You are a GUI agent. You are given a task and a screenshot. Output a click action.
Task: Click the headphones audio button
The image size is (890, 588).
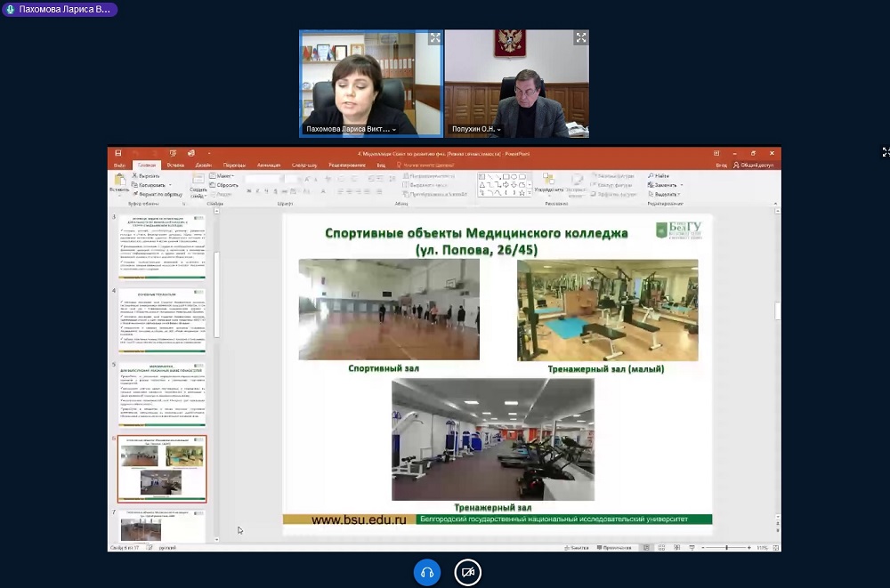[427, 572]
